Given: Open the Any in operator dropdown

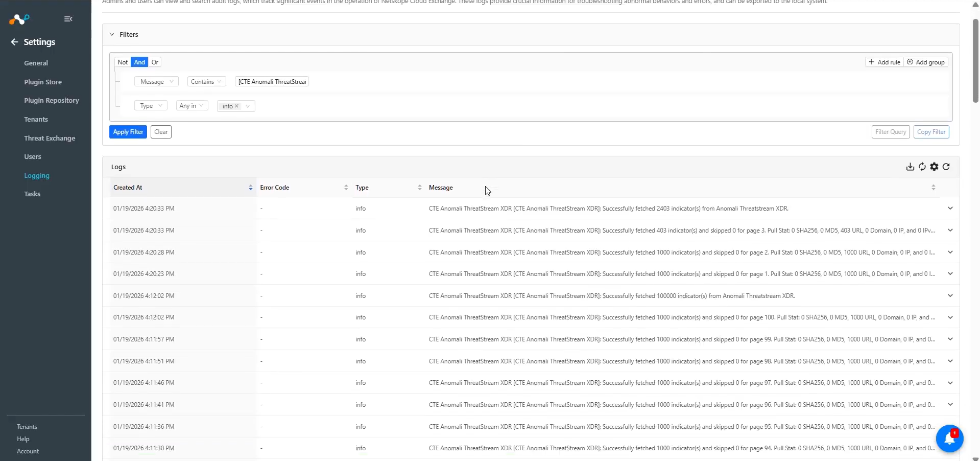Looking at the screenshot, I should pos(192,106).
